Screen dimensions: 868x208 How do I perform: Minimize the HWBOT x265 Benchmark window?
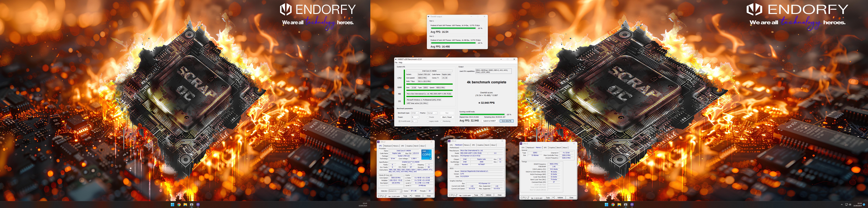501,59
